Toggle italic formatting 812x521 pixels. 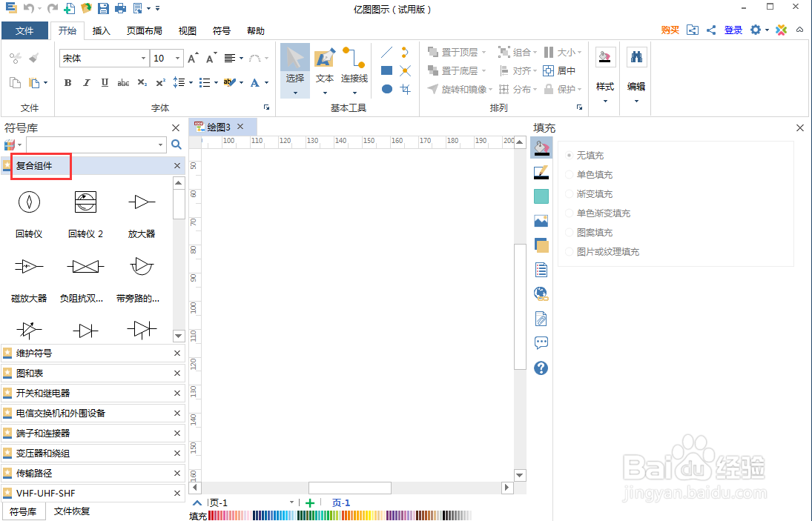click(87, 83)
